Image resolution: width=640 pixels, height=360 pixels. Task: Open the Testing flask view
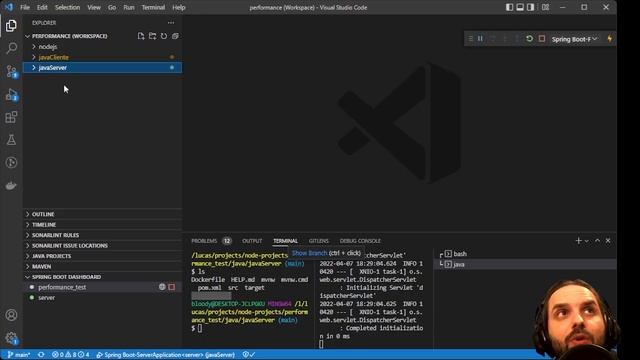11,140
